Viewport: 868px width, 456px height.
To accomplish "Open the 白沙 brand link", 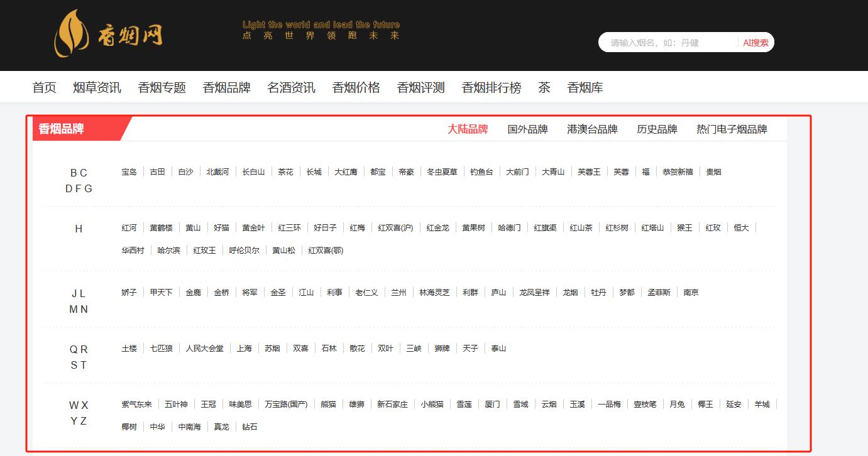I will pos(185,171).
